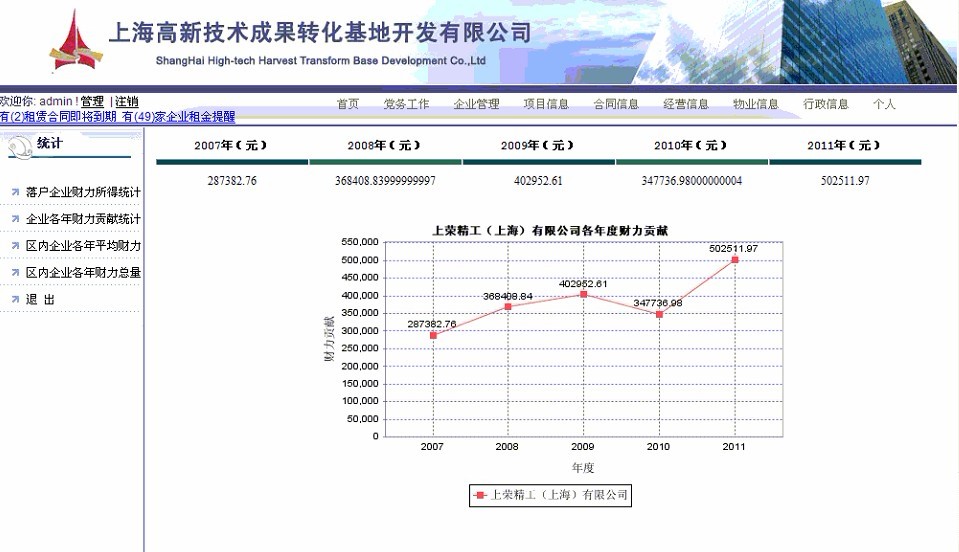Open the 有(2)租赁合同即将到期 reminder
Screen dimensions: 959x552
pos(58,116)
